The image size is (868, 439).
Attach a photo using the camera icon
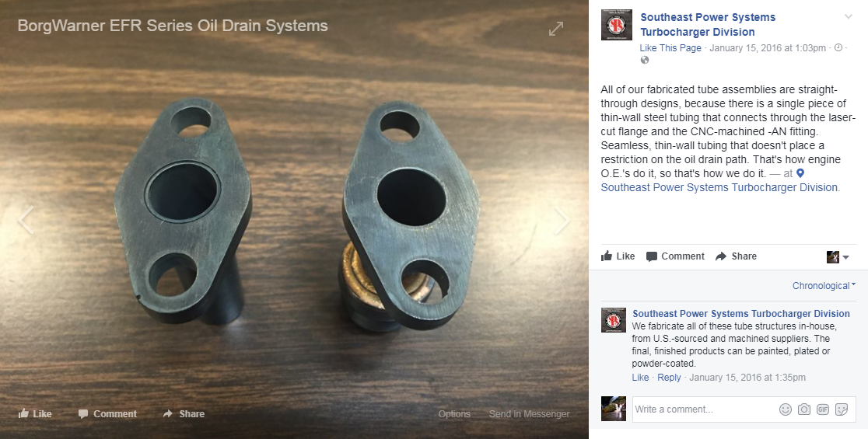pos(803,409)
